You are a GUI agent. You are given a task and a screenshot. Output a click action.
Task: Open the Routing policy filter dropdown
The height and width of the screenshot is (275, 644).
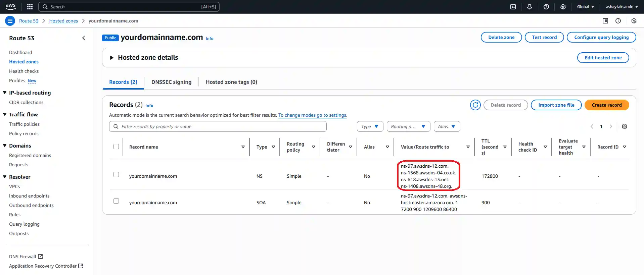pos(409,126)
